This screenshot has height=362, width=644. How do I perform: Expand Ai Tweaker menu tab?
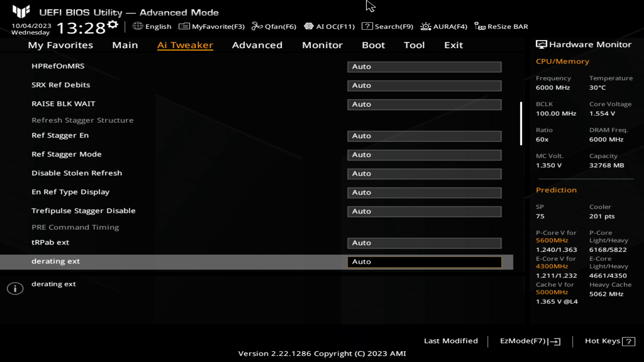pyautogui.click(x=185, y=45)
